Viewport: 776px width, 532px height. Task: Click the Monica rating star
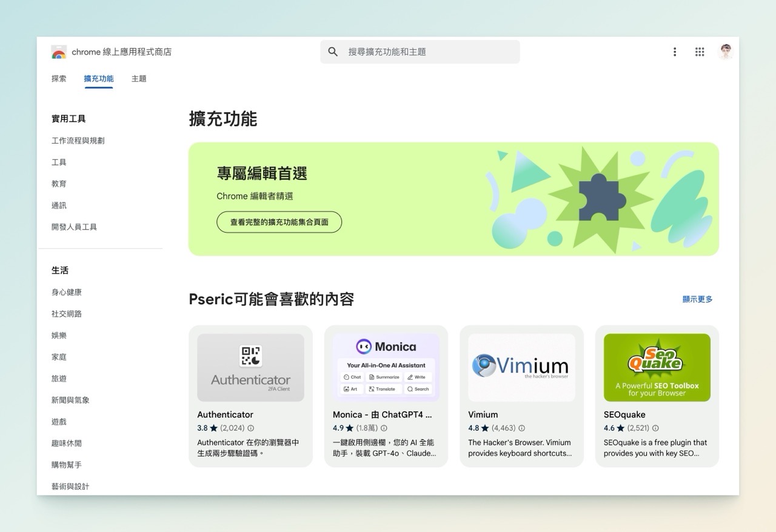[x=349, y=428]
